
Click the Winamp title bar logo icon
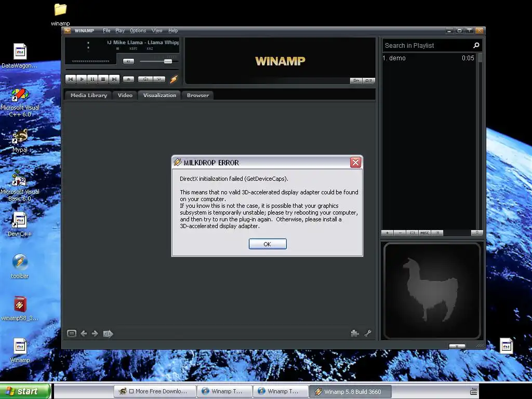(67, 31)
